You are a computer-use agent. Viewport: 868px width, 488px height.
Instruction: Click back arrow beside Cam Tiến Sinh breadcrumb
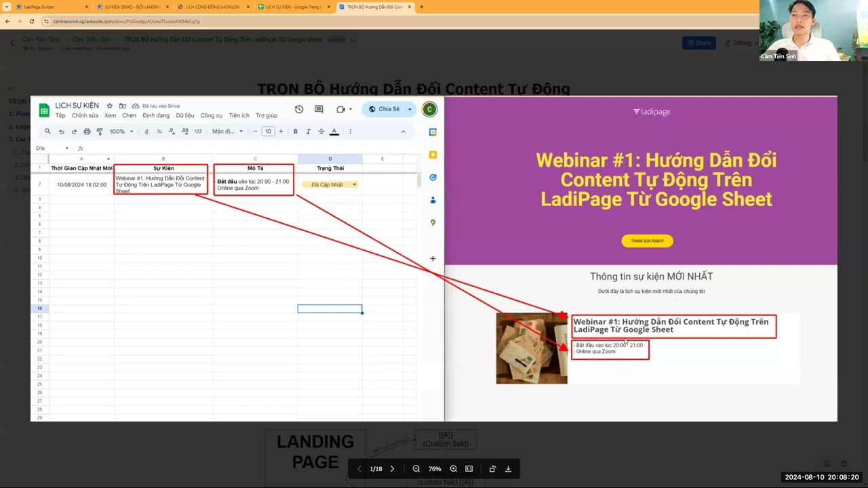[12, 43]
